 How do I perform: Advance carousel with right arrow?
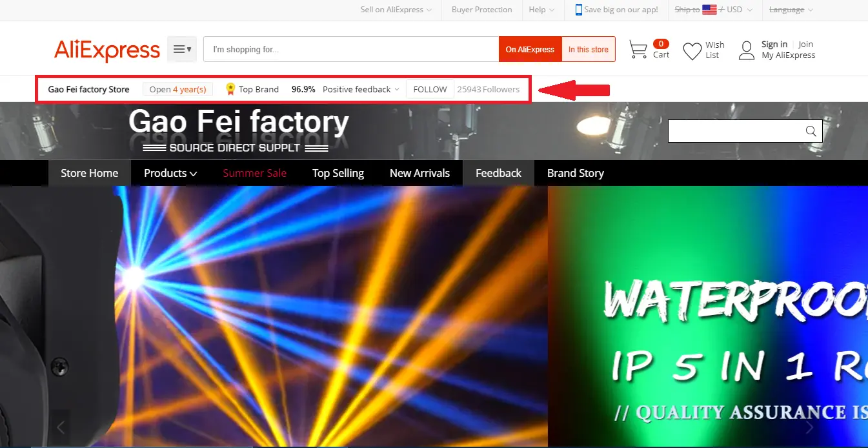tap(809, 427)
